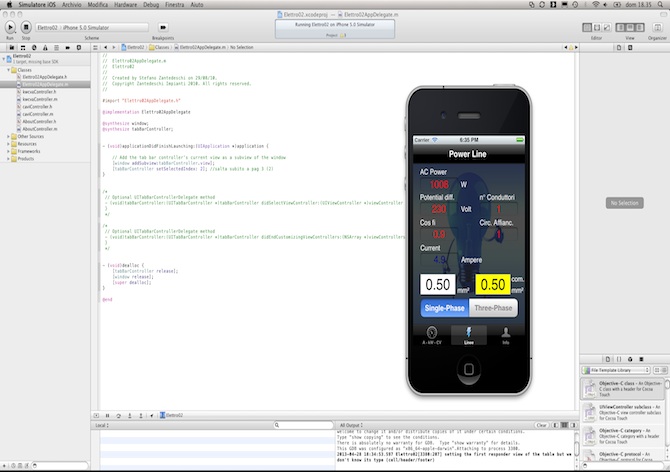Select the Assistant editor button
The image size is (670, 472).
tap(597, 27)
